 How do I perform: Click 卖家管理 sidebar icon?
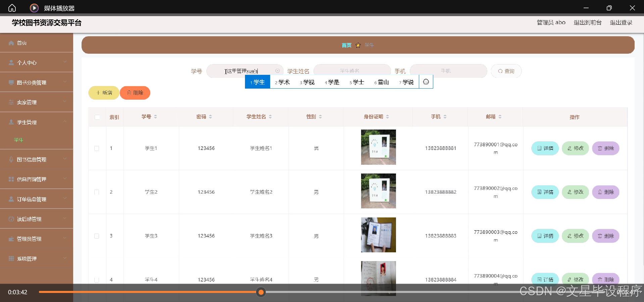(x=11, y=102)
